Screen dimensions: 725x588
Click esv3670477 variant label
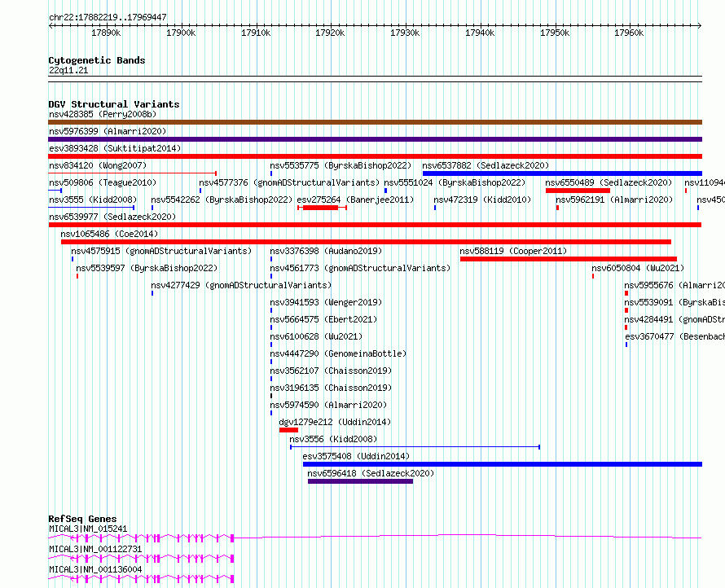[674, 336]
